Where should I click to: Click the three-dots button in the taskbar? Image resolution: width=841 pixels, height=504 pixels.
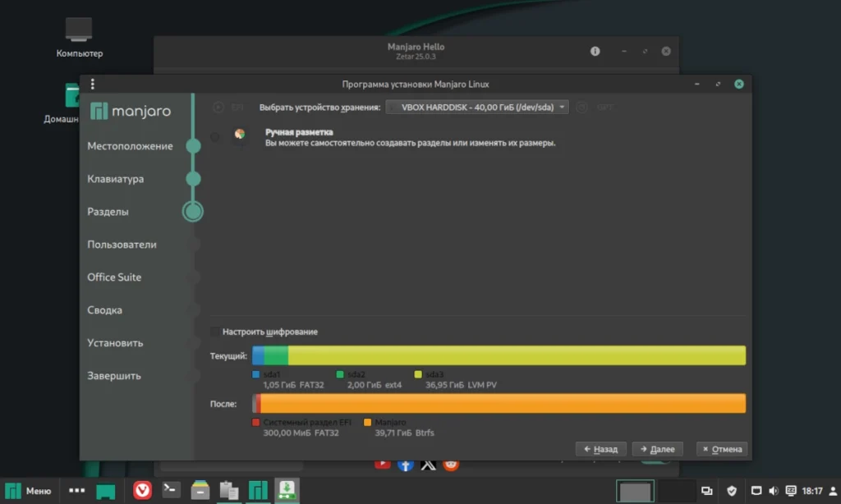(76, 490)
